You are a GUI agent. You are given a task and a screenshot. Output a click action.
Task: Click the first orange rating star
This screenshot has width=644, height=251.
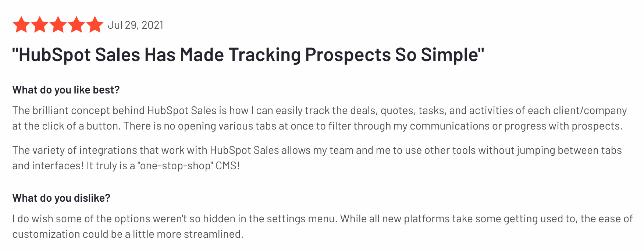click(x=21, y=25)
